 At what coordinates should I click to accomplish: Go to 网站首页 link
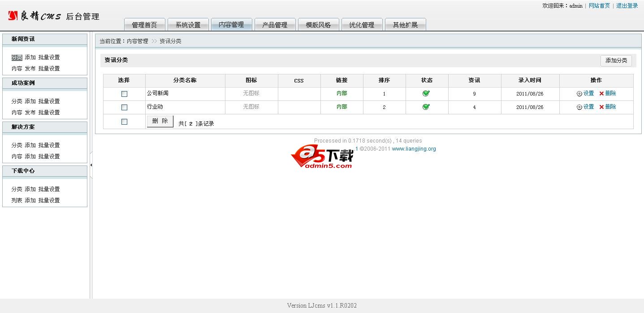[599, 6]
